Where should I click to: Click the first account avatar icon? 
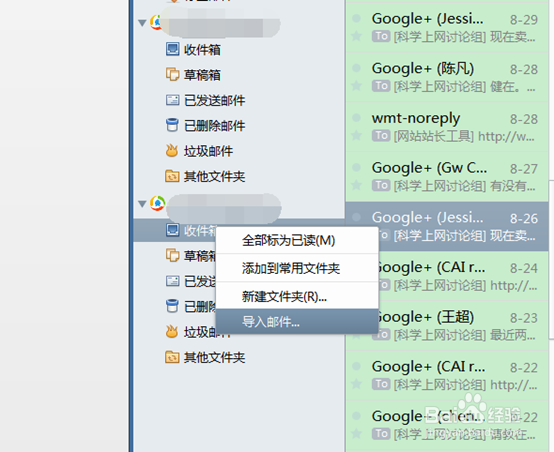(155, 22)
